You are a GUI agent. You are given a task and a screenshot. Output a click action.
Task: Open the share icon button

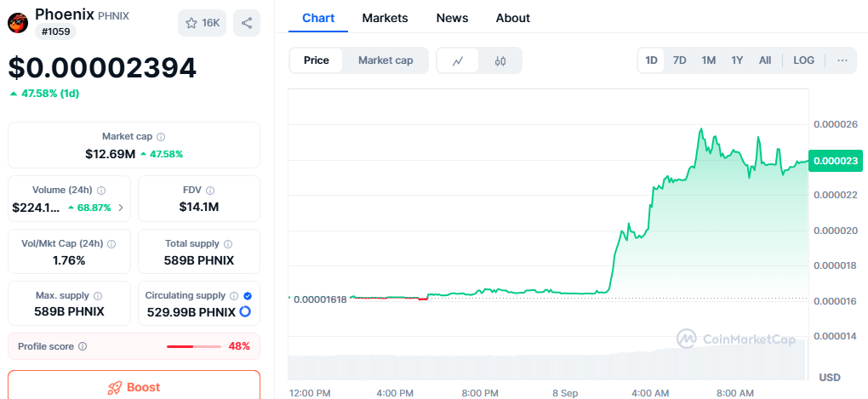point(247,23)
